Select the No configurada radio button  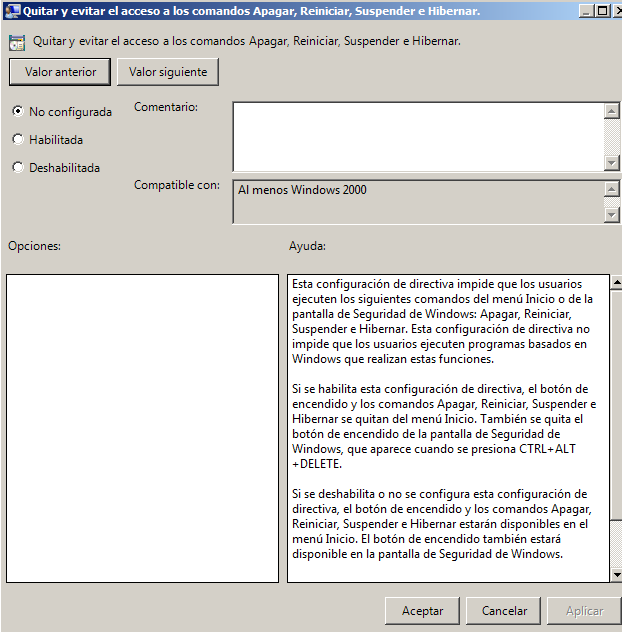18,111
